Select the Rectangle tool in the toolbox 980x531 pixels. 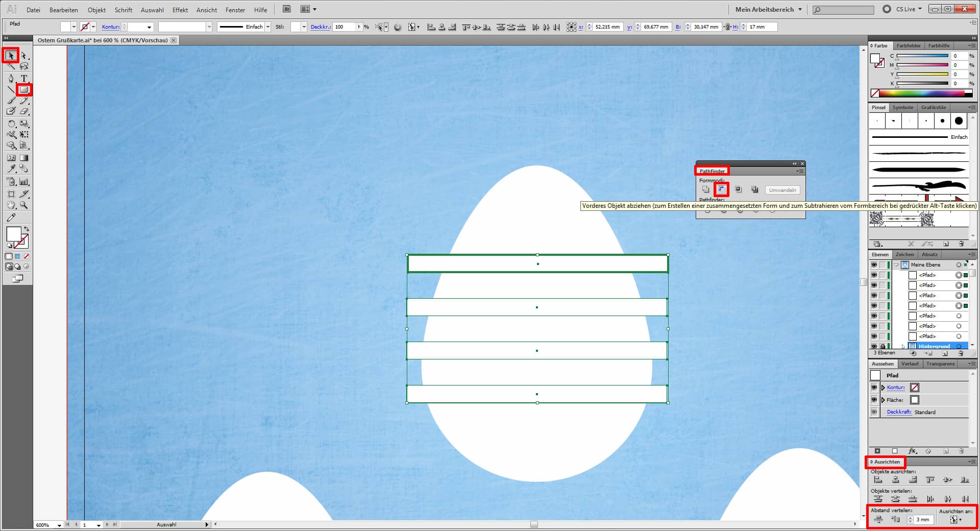(23, 90)
